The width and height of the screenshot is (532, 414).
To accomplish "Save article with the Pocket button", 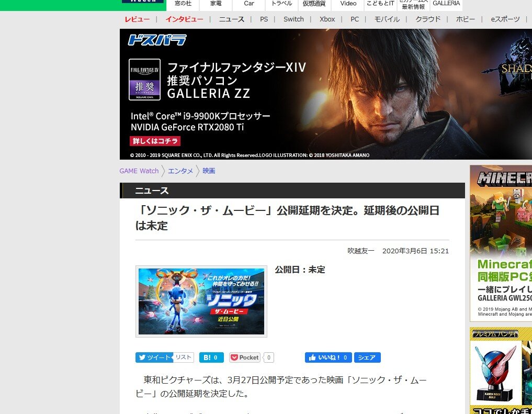I will click(245, 357).
